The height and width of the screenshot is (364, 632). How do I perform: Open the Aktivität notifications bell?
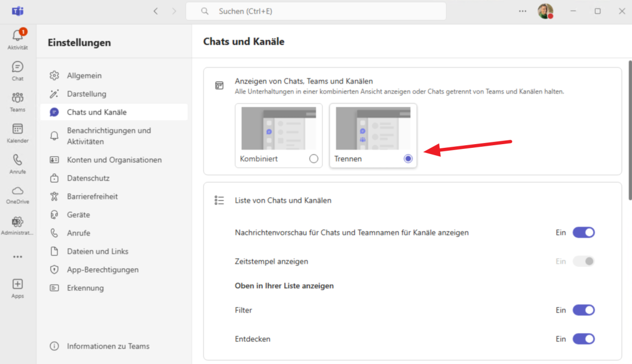coord(17,37)
